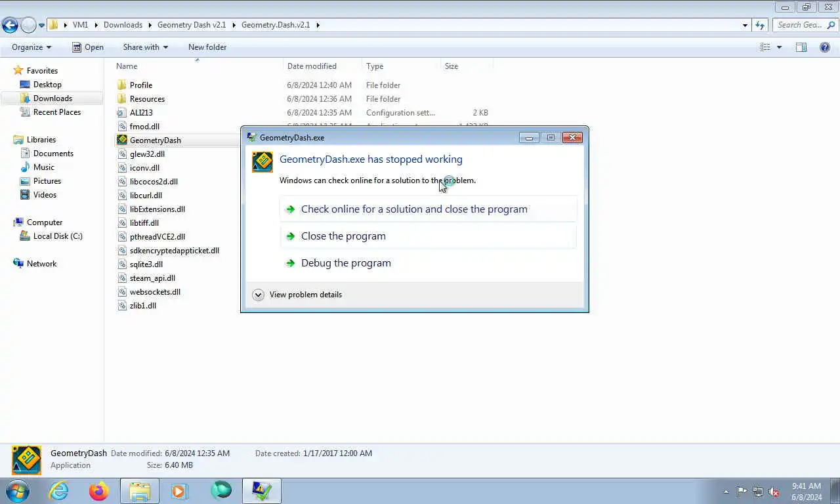Open the address bar history dropdown
The image size is (840, 504).
click(745, 25)
